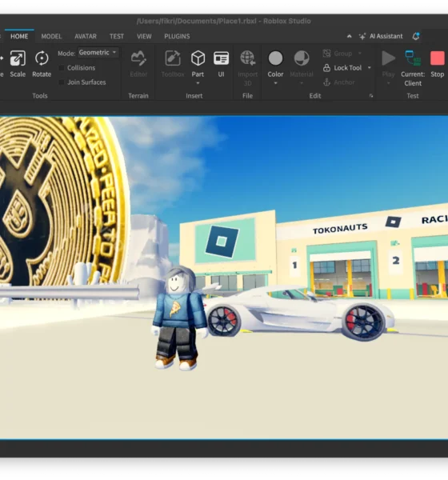Expand the Color dropdown arrow
The height and width of the screenshot is (480, 448).
coord(275,83)
